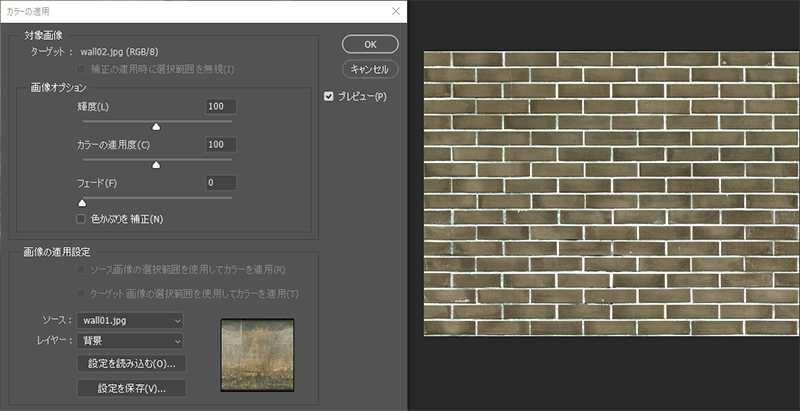The image size is (800, 411).
Task: Click the カラーの適用度 slider handle
Action: pos(156,165)
